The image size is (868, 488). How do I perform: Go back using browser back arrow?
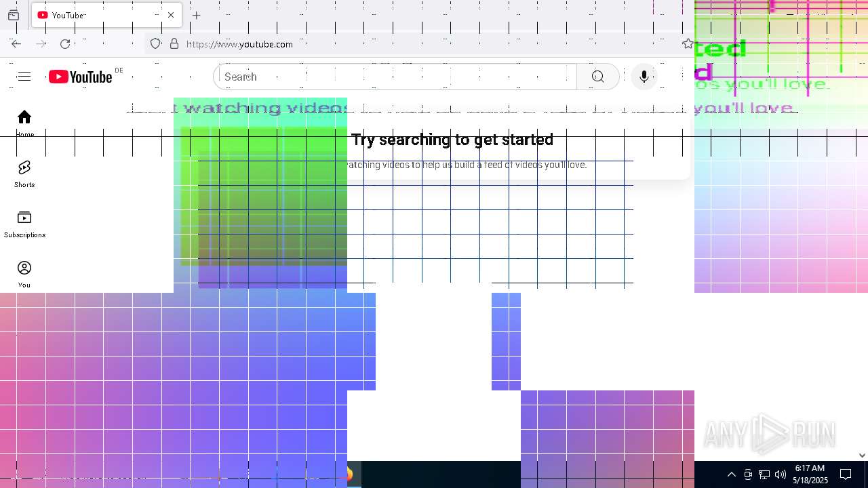coord(16,44)
